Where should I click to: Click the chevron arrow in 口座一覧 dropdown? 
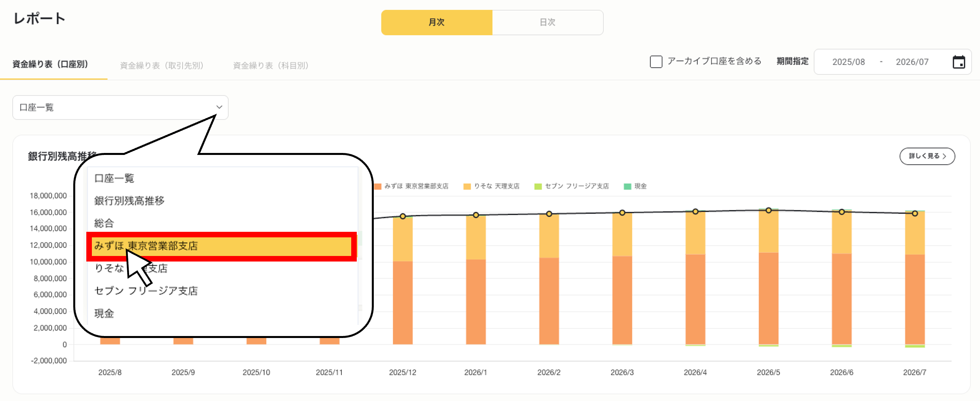coord(219,107)
